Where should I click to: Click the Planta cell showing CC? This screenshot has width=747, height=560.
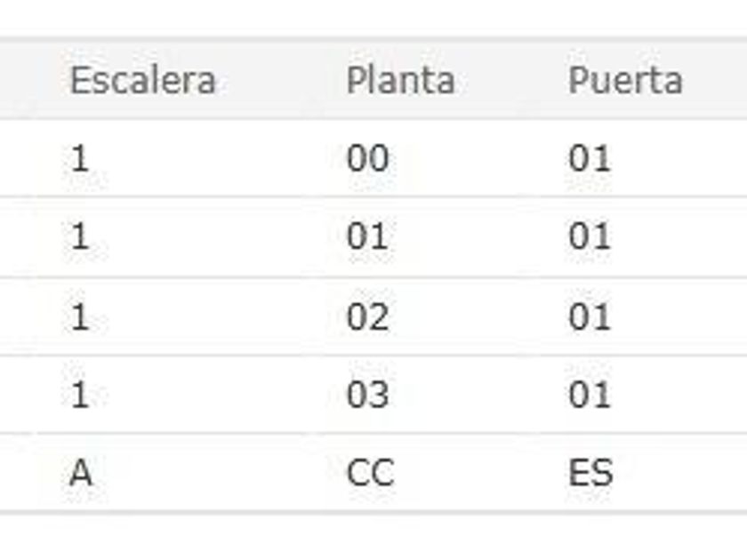[370, 473]
